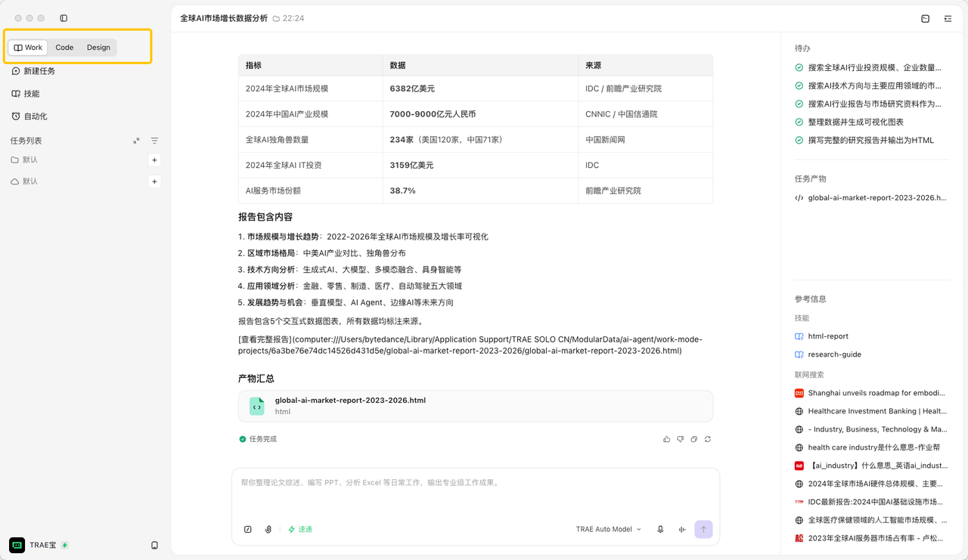Open the task list filter icon
This screenshot has width=968, height=560.
[x=154, y=141]
